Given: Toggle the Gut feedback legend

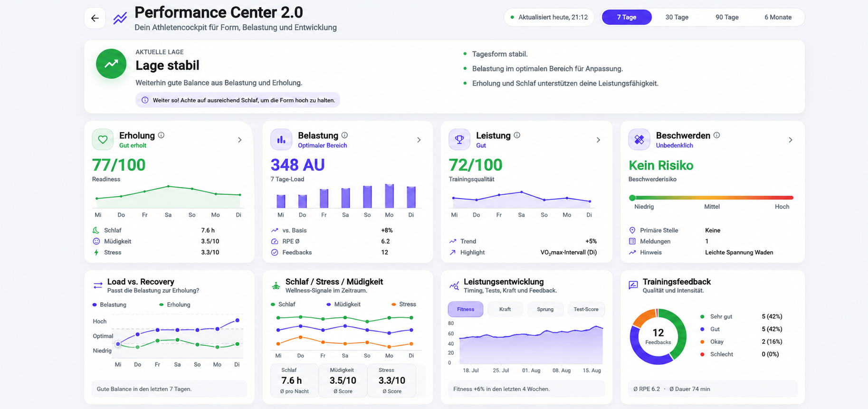Looking at the screenshot, I should click(x=710, y=329).
